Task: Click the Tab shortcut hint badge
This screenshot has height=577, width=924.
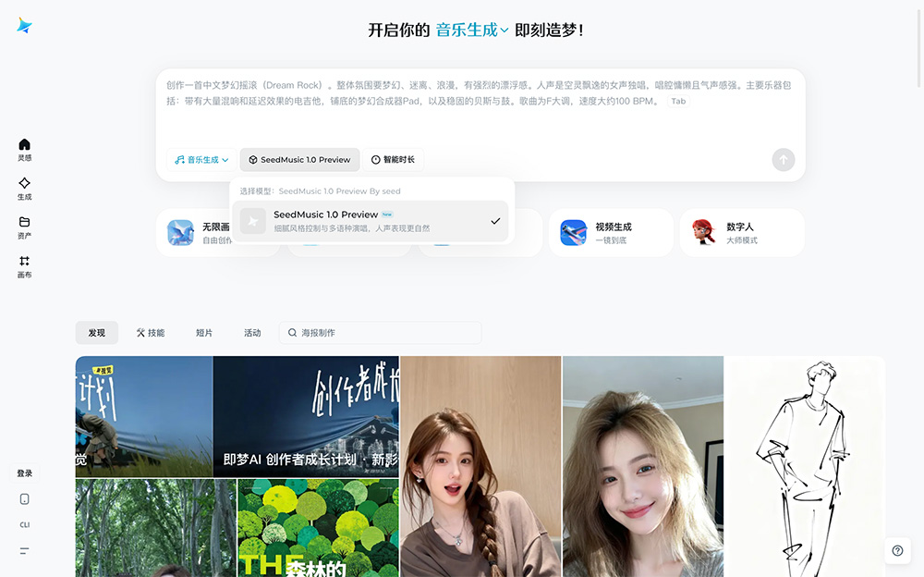Action: pos(678,102)
